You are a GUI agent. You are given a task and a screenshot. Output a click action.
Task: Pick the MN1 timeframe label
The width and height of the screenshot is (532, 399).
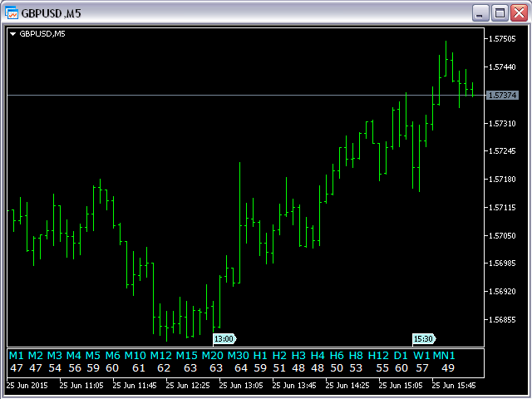click(x=444, y=356)
